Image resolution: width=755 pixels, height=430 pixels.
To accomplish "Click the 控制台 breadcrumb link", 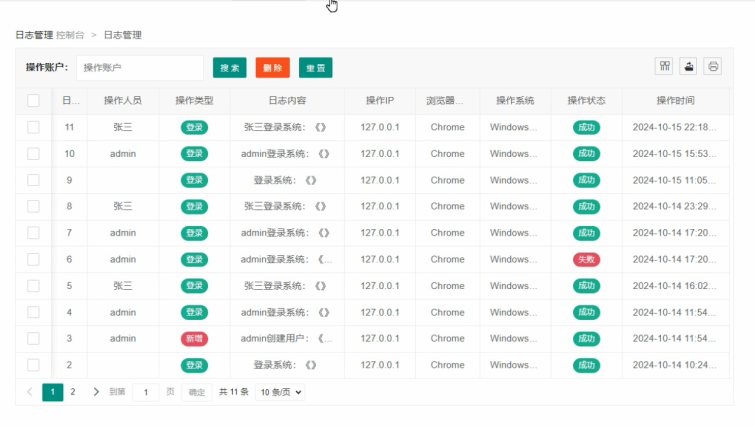I will click(70, 35).
